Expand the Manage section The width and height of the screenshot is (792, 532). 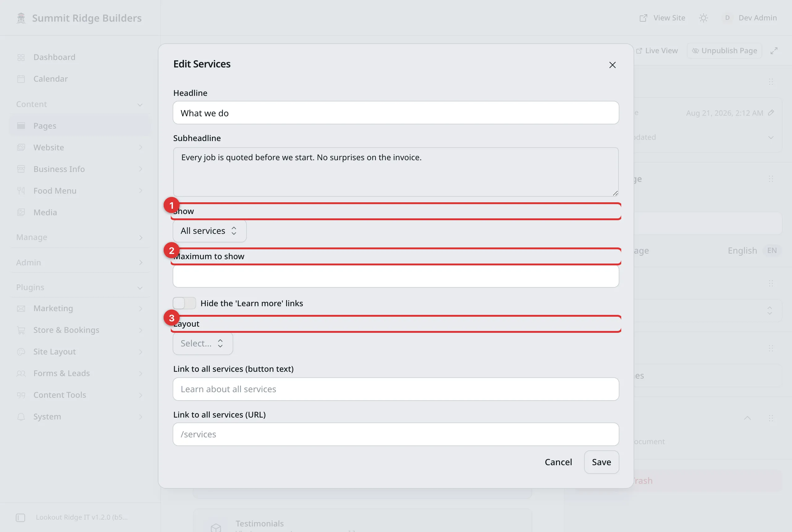coord(80,237)
